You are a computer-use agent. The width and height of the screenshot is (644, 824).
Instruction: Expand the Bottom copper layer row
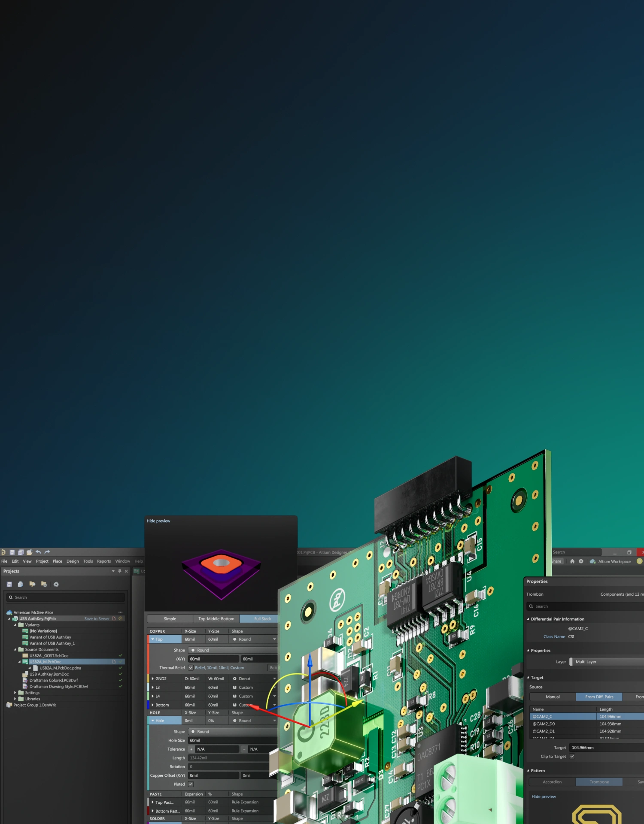152,705
